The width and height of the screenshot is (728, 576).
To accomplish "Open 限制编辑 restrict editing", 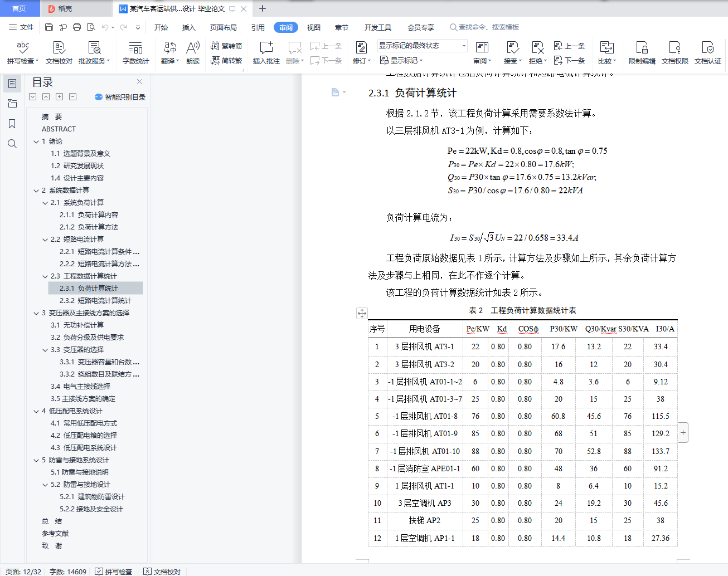I will (642, 52).
